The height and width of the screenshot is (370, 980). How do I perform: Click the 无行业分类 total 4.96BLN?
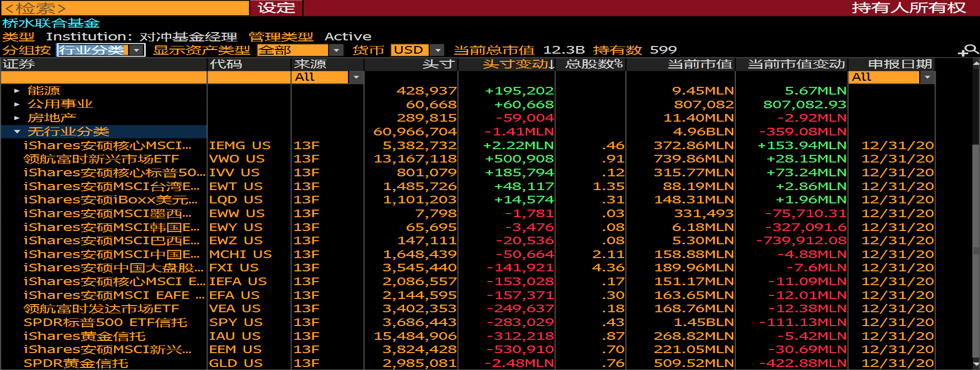tap(704, 132)
